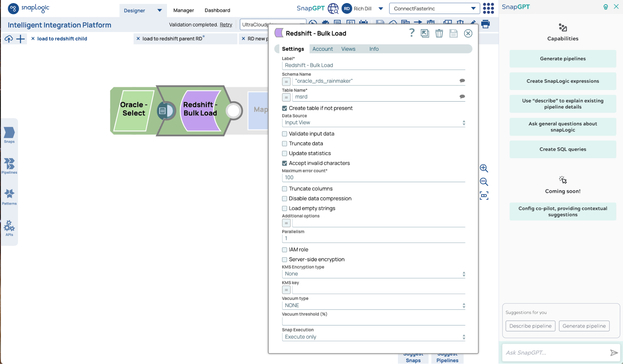Uncheck Create table if not present
The image size is (623, 364).
[285, 108]
